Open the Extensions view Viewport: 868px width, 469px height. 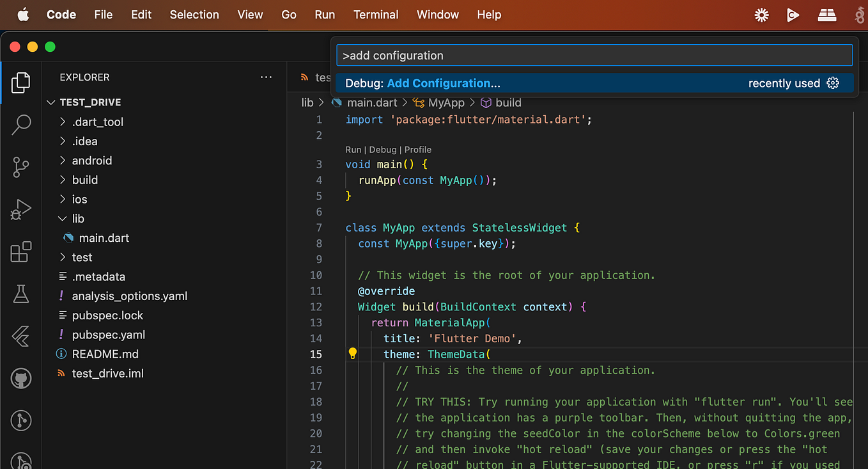(x=20, y=252)
